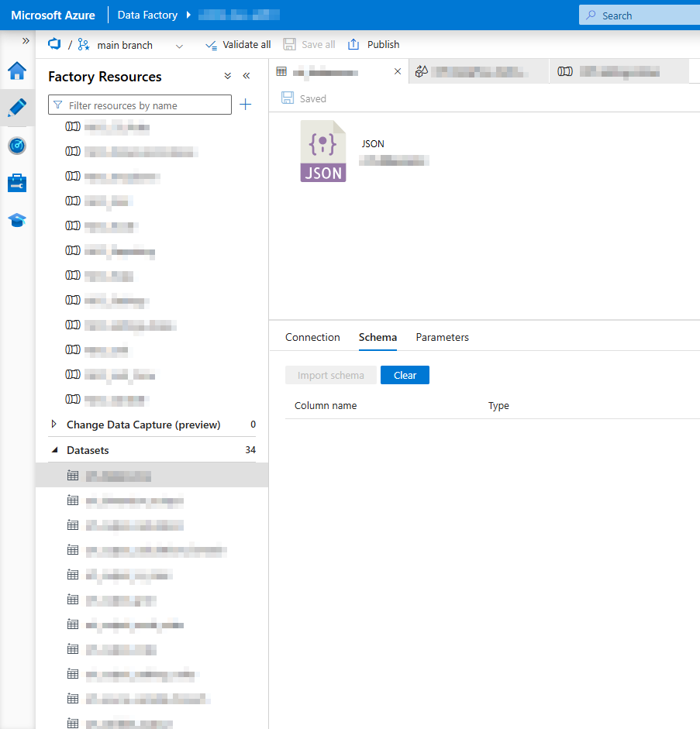Publish the factory changes
700x729 pixels.
pyautogui.click(x=374, y=45)
